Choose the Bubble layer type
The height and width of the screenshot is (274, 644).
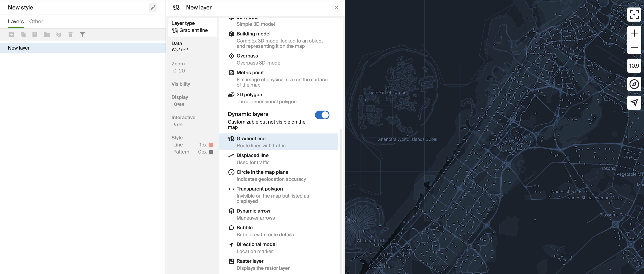[x=278, y=231]
